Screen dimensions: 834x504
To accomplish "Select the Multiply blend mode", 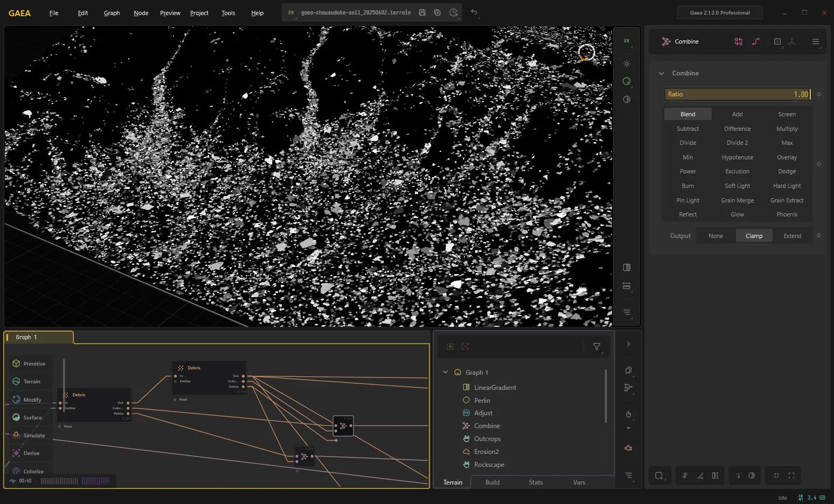I will [787, 129].
